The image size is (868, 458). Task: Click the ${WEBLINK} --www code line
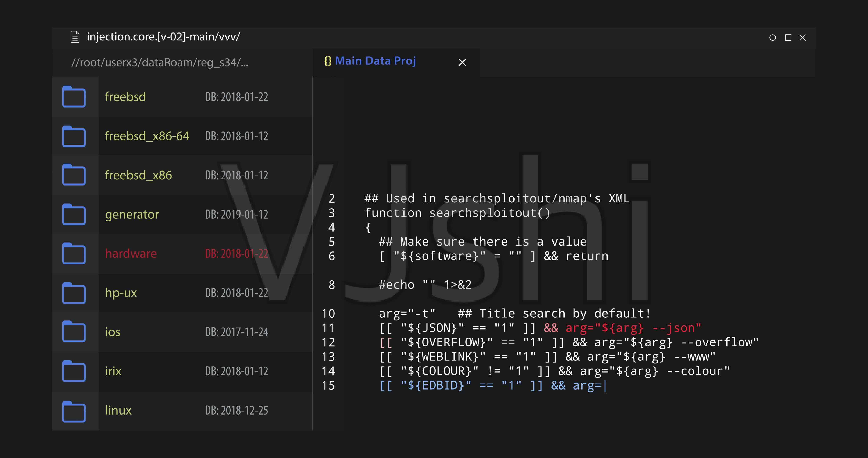tap(547, 357)
